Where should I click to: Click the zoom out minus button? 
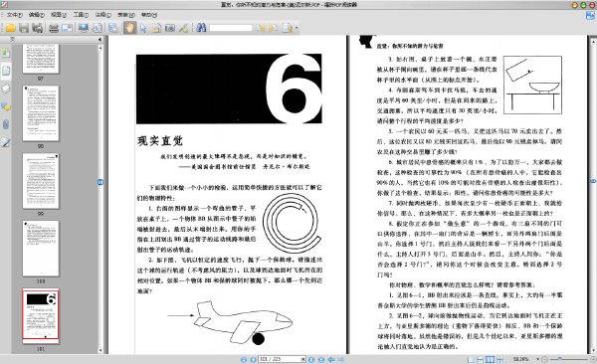pos(545,359)
